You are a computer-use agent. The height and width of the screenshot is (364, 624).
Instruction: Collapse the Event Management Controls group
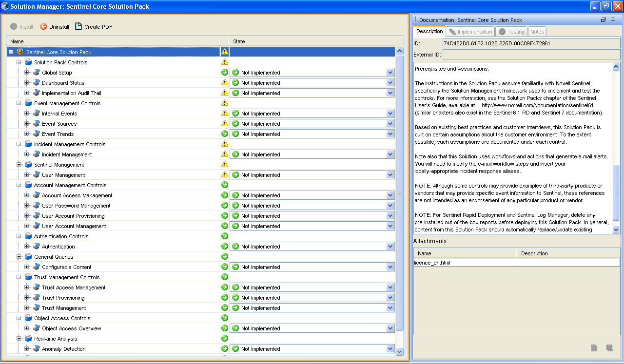tap(19, 103)
